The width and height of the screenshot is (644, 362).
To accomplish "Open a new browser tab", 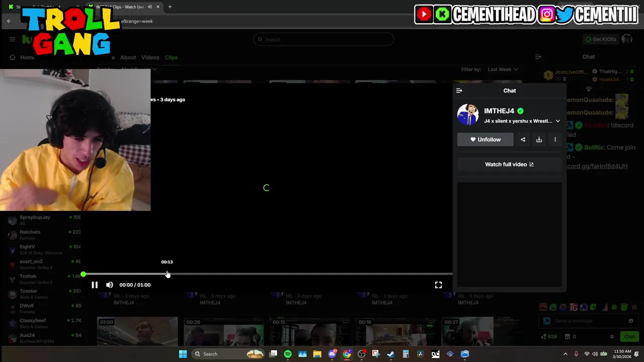I will click(x=170, y=7).
